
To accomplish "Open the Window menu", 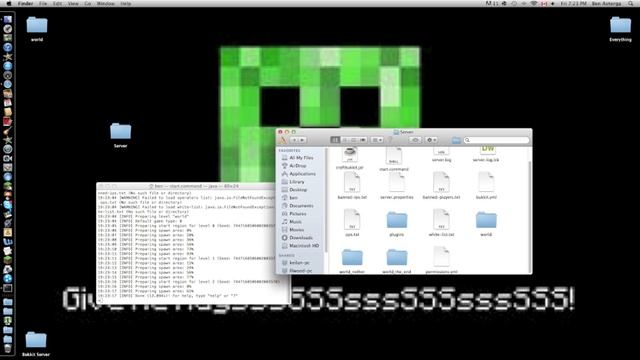I will (x=105, y=3).
